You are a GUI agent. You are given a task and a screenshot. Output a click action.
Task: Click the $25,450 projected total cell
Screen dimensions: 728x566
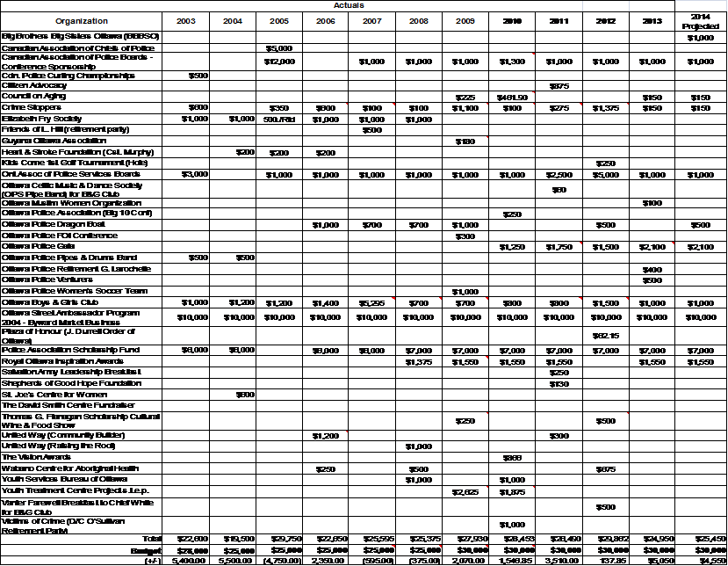(710, 539)
